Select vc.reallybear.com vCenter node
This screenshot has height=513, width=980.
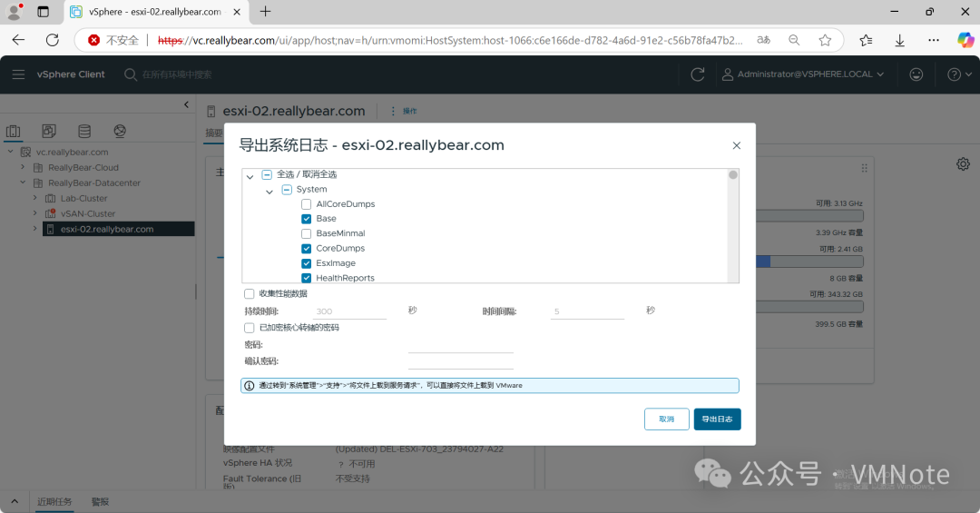coord(72,152)
